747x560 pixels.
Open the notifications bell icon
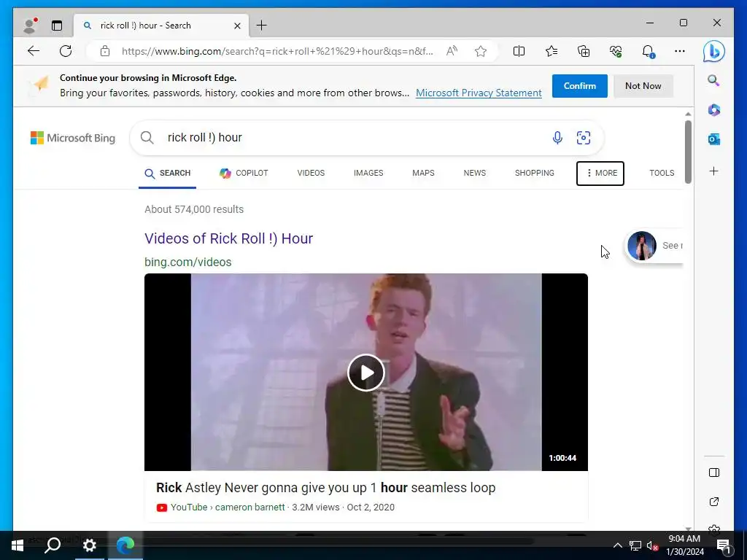pos(648,51)
